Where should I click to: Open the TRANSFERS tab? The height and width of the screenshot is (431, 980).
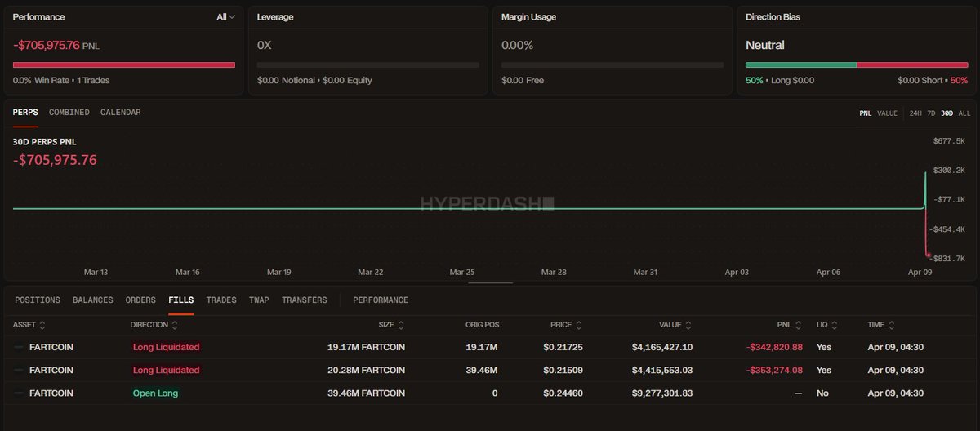(x=304, y=300)
